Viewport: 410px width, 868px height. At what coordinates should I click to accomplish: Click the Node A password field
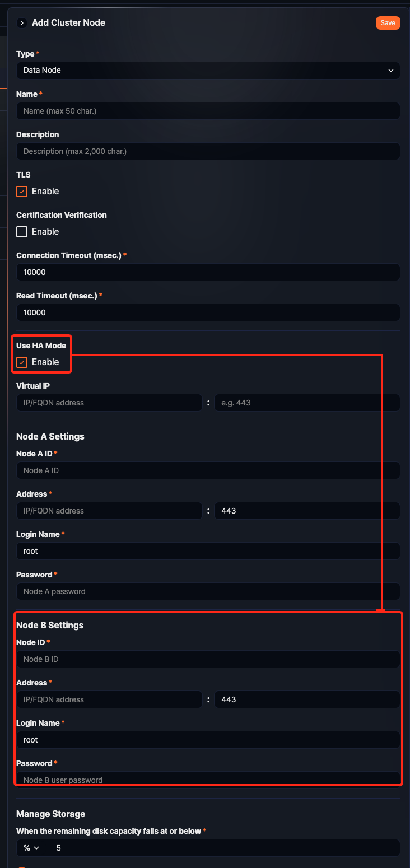208,591
